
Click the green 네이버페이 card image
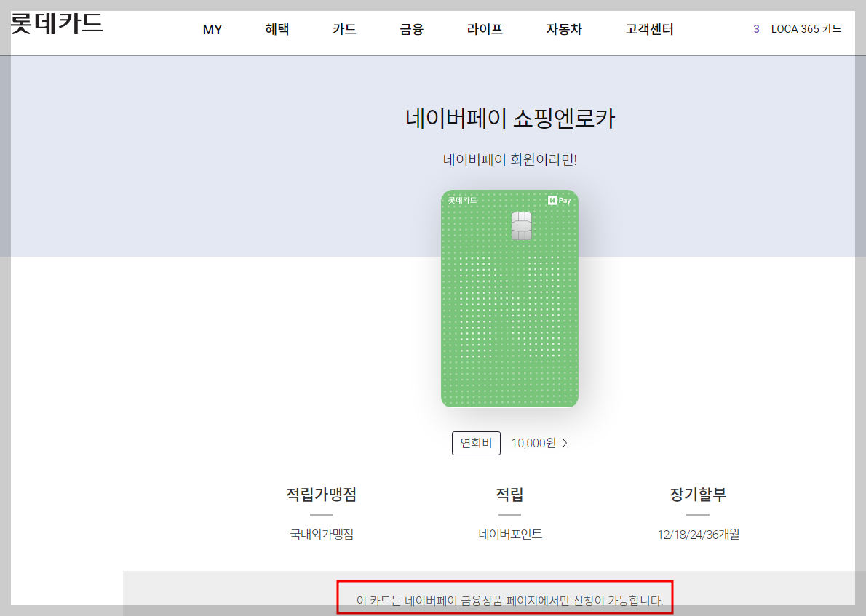coord(509,299)
